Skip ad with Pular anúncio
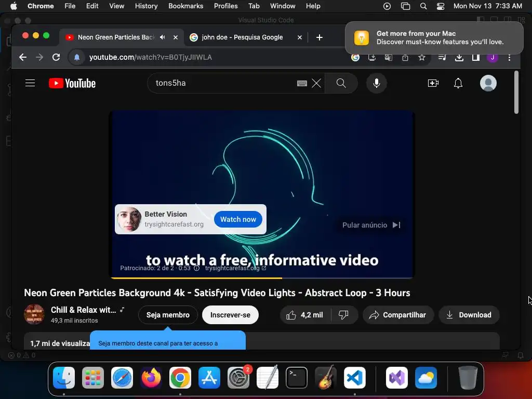 click(371, 225)
